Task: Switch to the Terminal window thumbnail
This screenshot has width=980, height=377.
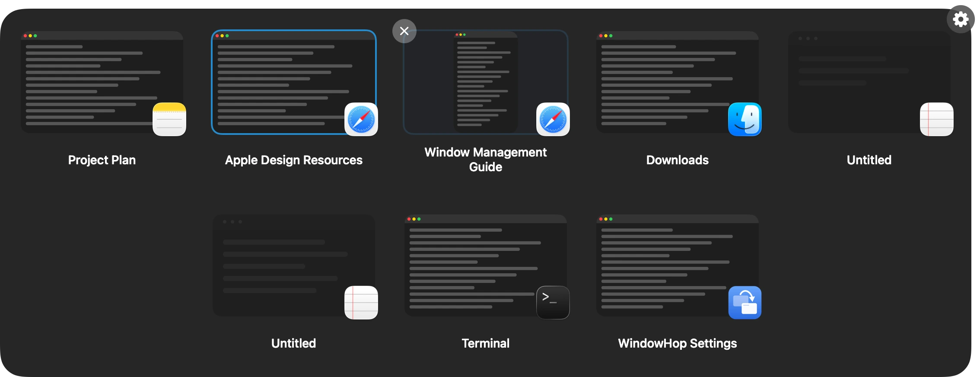Action: tap(486, 265)
